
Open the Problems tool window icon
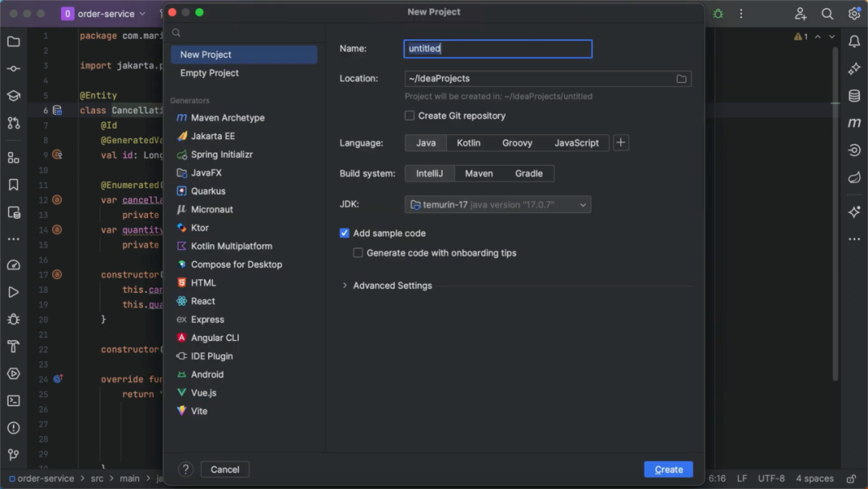point(14,428)
